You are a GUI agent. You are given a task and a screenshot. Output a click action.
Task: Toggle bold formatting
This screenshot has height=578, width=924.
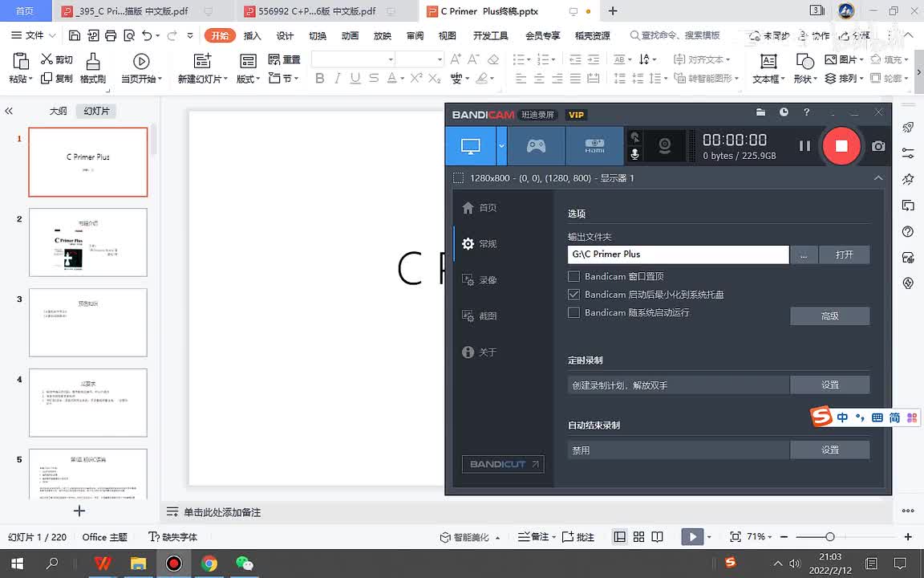point(319,79)
